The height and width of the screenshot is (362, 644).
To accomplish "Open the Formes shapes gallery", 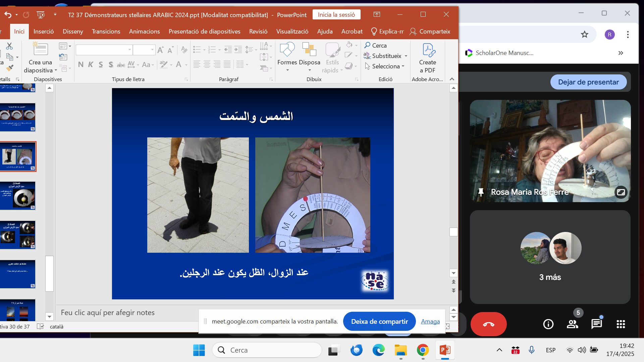I will click(287, 57).
